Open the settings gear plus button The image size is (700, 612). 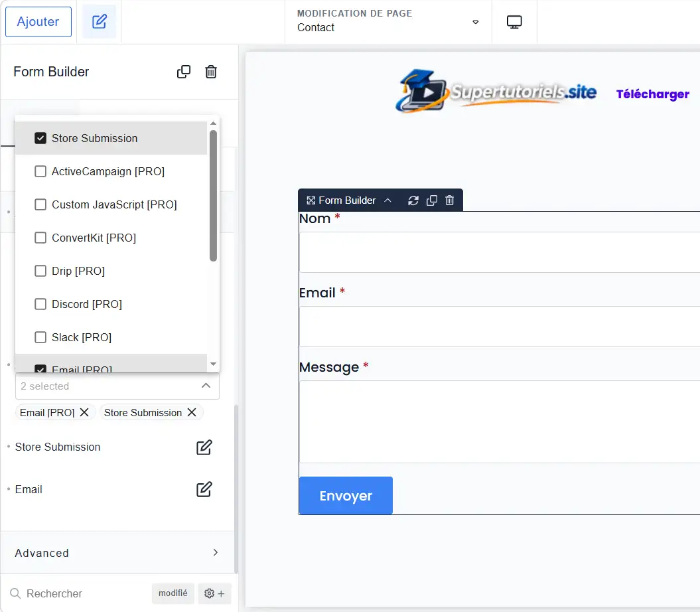[x=214, y=593]
